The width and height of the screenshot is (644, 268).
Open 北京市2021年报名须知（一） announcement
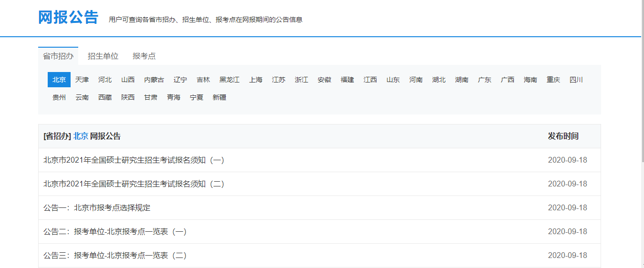(134, 160)
